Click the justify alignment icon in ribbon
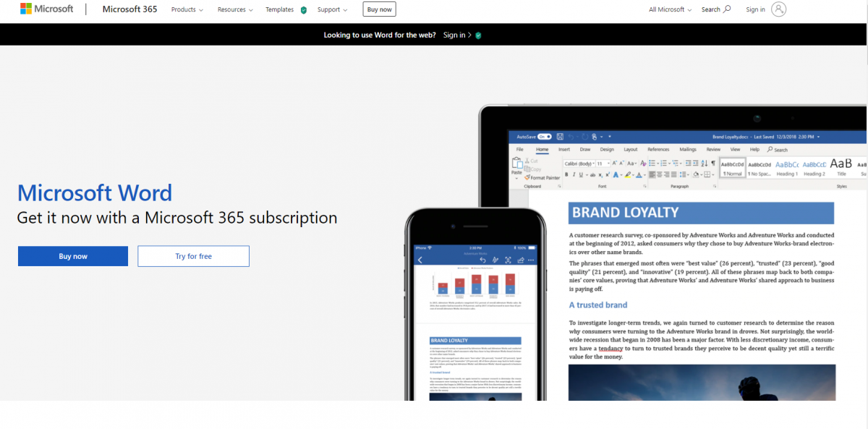This screenshot has width=868, height=429. tap(674, 174)
